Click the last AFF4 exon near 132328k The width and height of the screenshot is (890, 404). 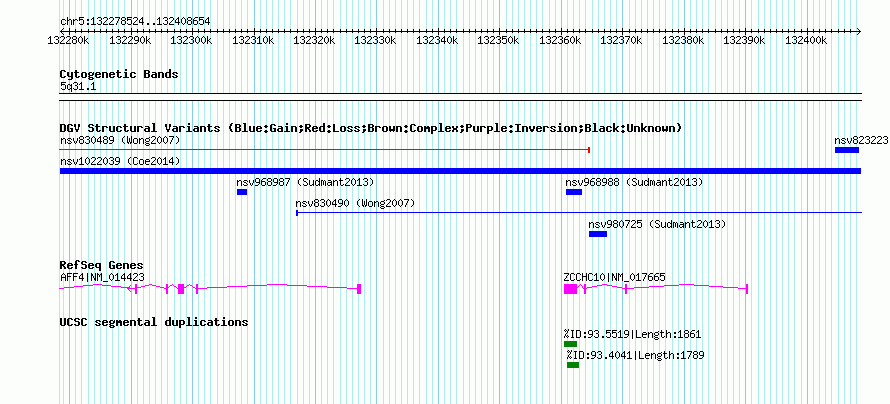pyautogui.click(x=359, y=288)
